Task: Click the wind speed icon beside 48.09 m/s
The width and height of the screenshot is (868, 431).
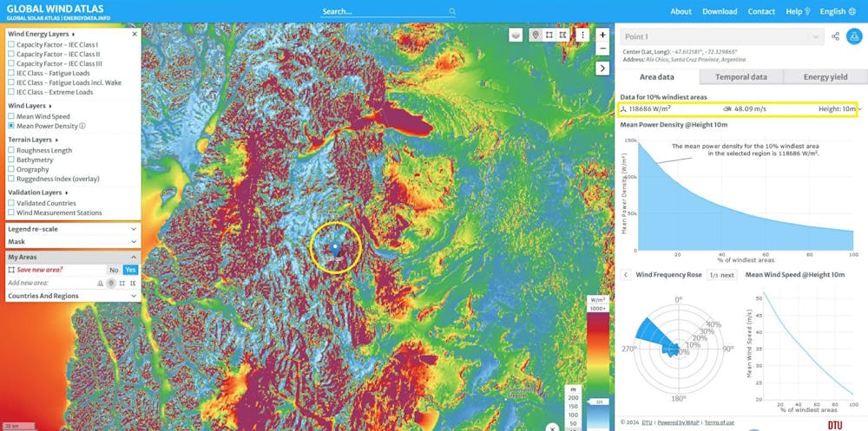Action: point(728,109)
